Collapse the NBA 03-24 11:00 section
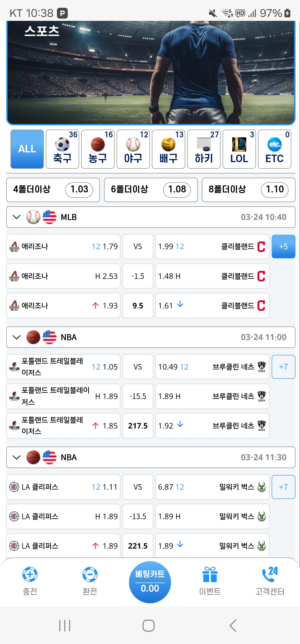300x644 pixels. 17,337
